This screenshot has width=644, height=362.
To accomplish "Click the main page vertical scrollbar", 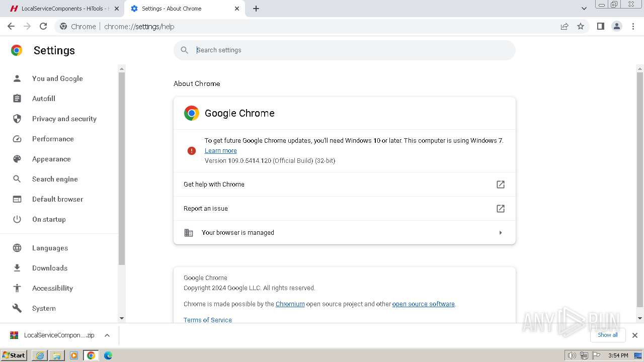I will pos(640,189).
